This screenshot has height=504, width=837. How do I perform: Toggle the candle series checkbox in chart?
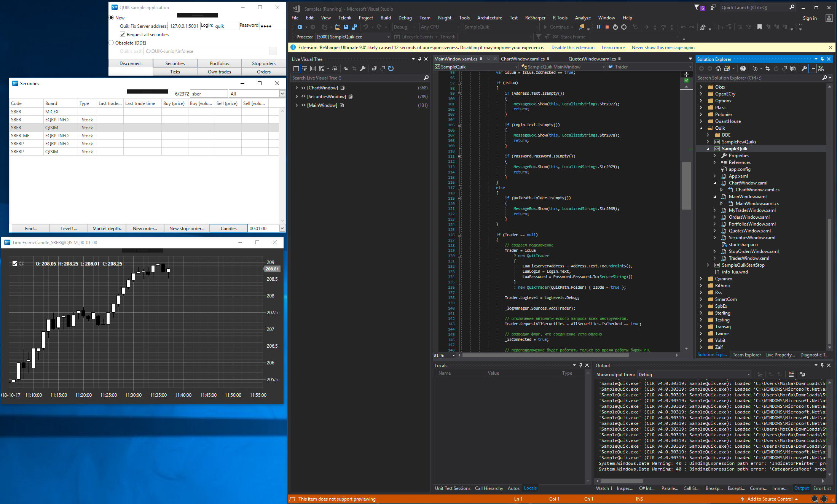pos(15,264)
